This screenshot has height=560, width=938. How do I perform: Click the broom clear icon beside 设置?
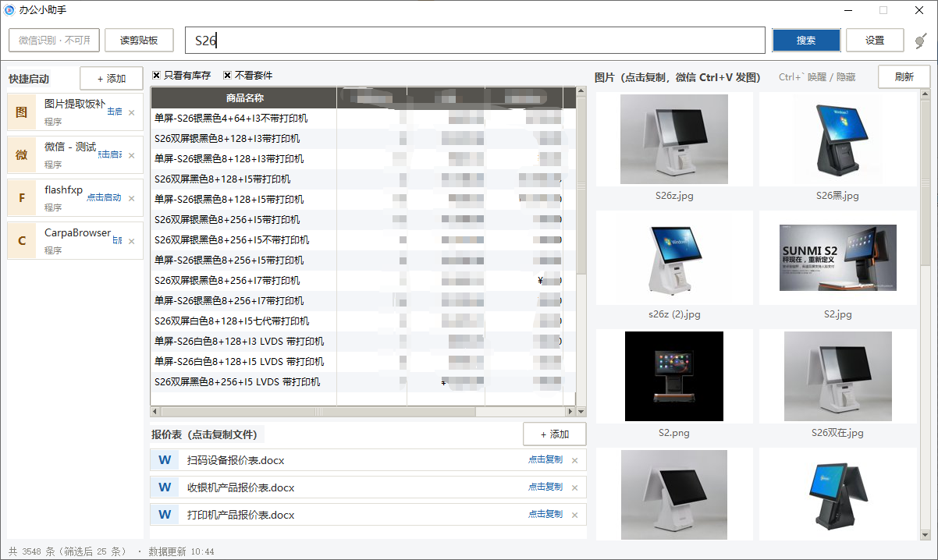920,40
